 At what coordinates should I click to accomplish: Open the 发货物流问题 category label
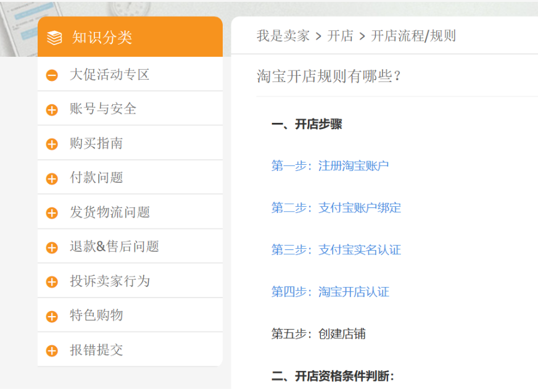click(x=110, y=212)
